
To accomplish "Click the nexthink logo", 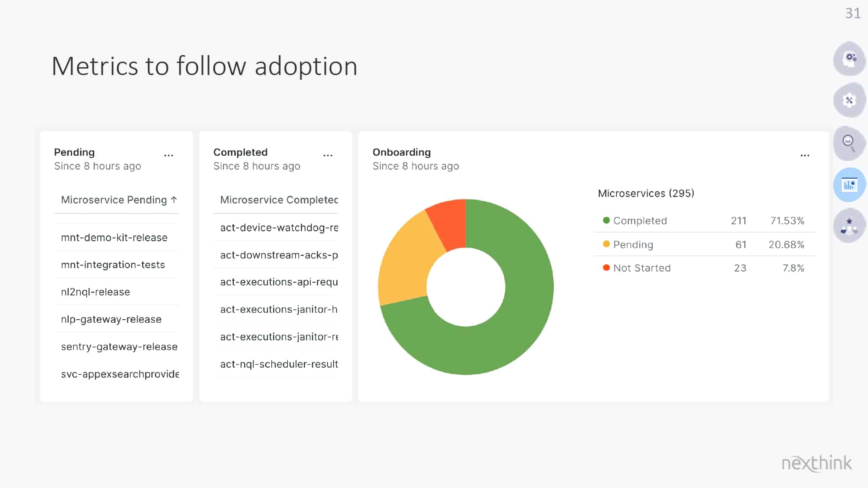I will [x=816, y=463].
